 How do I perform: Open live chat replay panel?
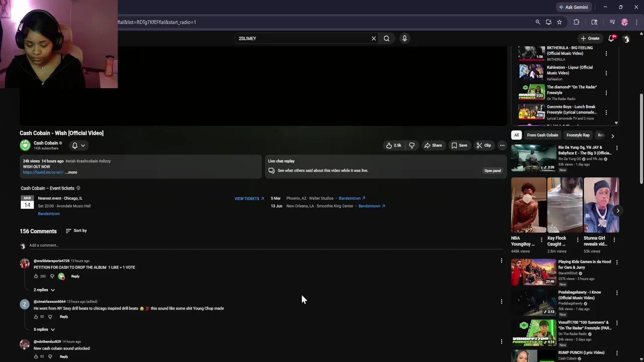[x=492, y=170]
